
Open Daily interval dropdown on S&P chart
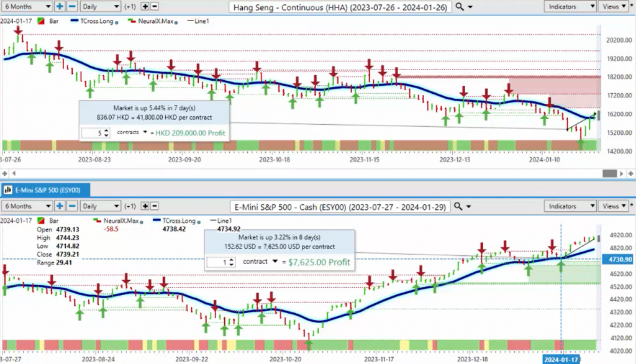click(x=100, y=206)
